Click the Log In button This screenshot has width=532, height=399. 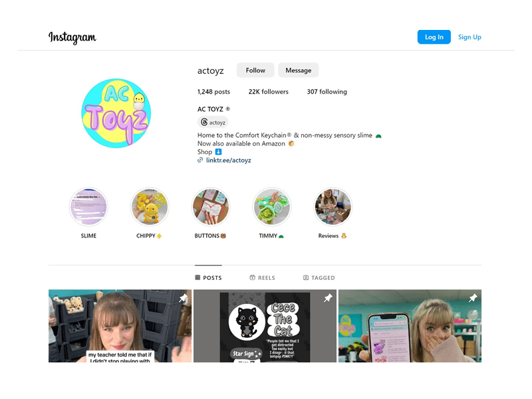point(434,37)
